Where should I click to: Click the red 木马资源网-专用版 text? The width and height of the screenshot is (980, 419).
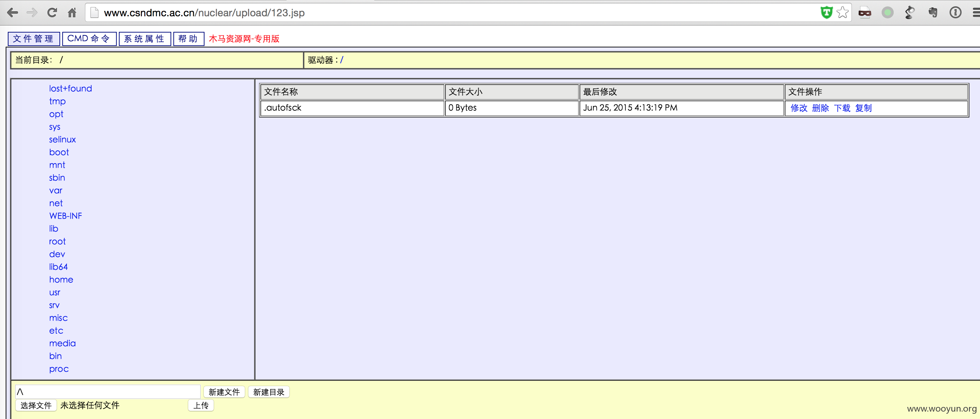point(244,39)
